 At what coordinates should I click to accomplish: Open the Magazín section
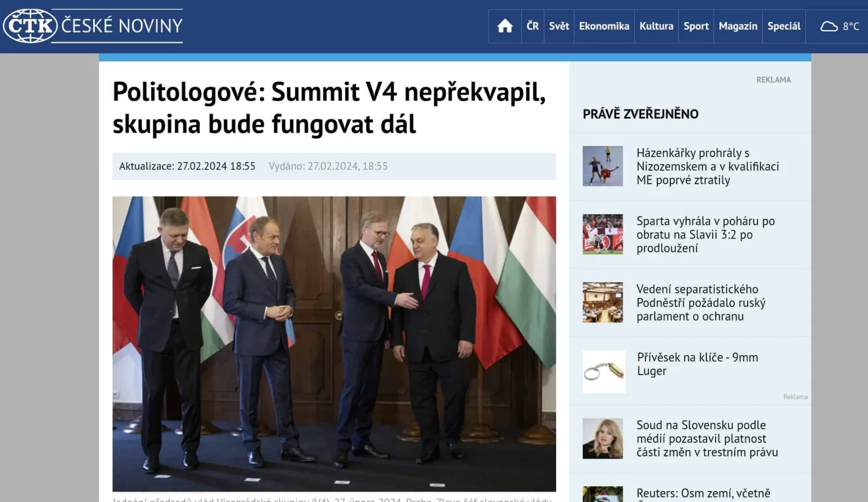(738, 26)
